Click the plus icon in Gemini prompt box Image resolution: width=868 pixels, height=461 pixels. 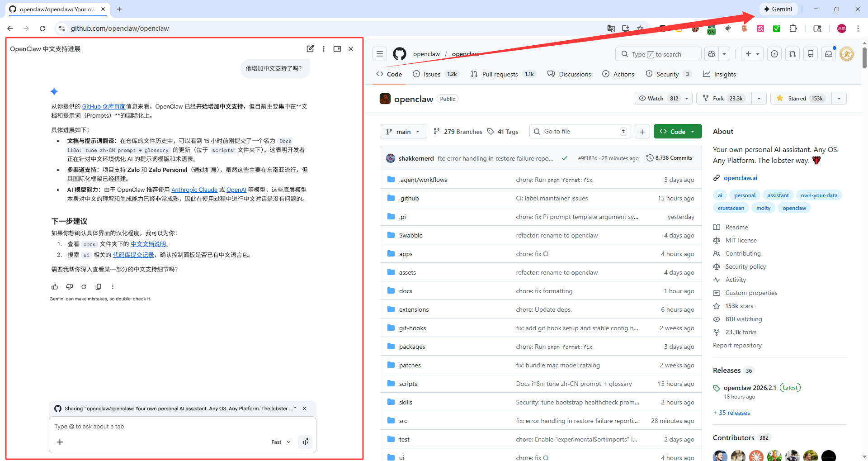pos(60,442)
